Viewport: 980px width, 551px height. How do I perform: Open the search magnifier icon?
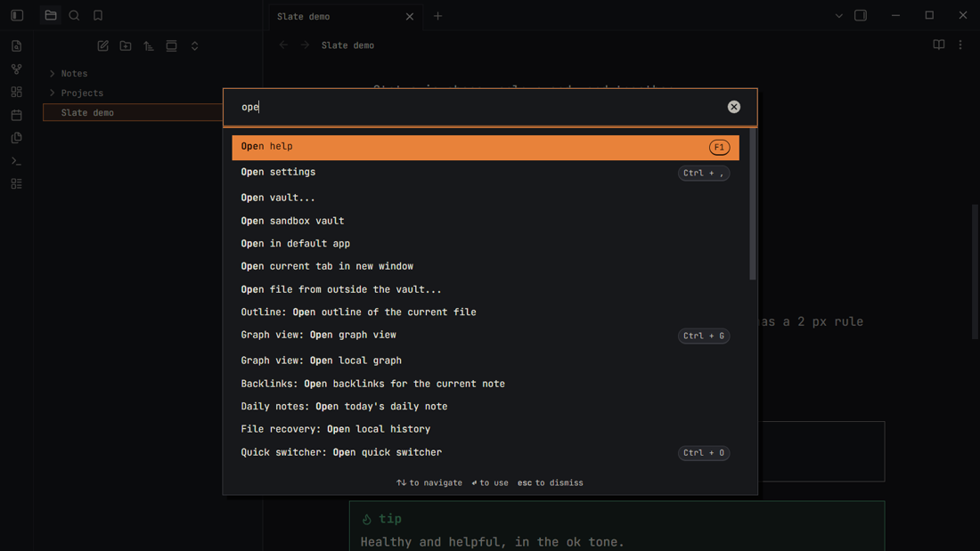pos(74,16)
